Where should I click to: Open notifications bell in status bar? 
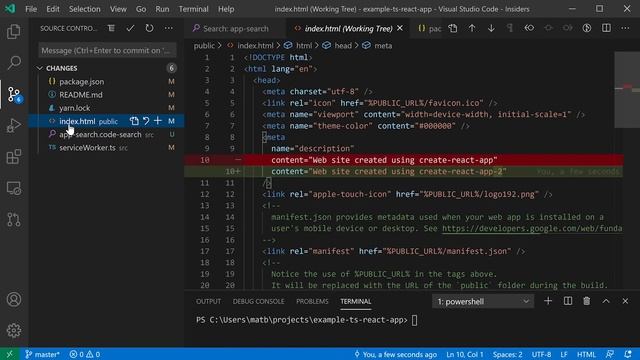click(628, 354)
